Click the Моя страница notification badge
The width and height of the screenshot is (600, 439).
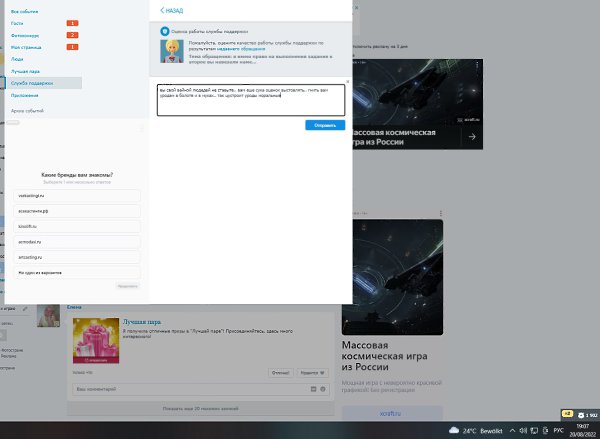coord(72,47)
